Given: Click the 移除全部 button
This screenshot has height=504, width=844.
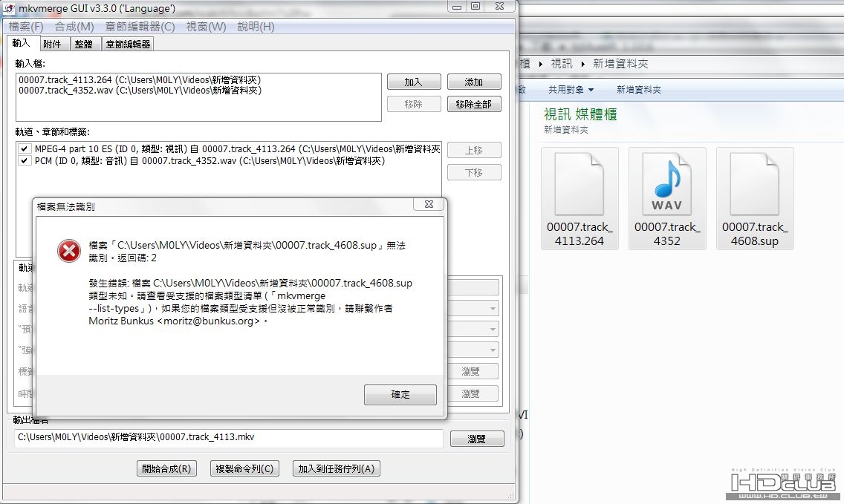Looking at the screenshot, I should point(474,104).
